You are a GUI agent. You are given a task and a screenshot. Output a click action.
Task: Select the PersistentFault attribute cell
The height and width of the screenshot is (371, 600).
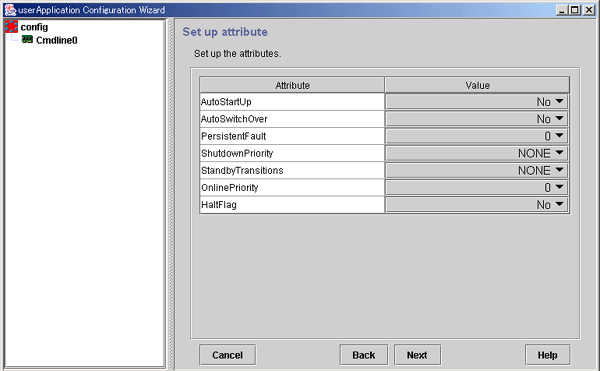click(x=292, y=136)
